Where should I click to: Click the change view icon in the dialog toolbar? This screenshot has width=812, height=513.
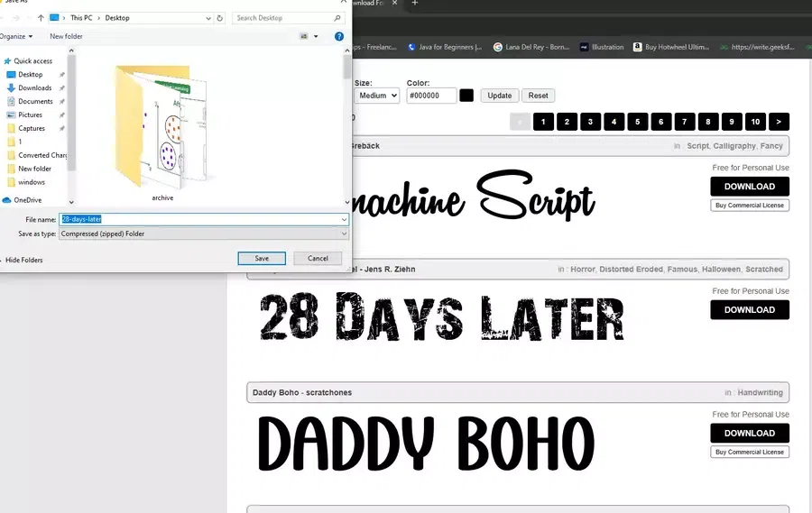pyautogui.click(x=304, y=36)
